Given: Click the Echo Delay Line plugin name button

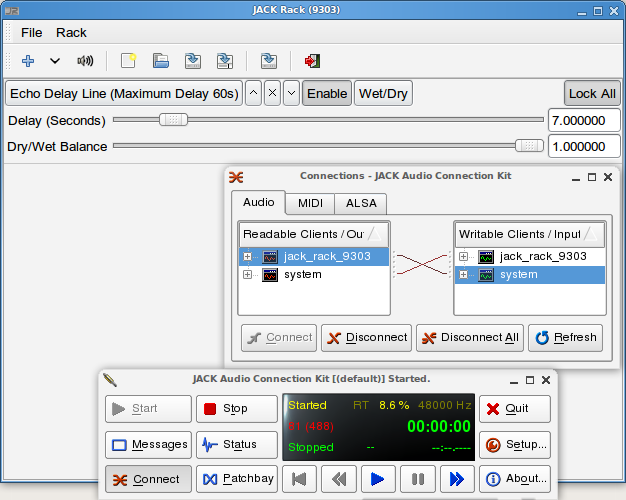Looking at the screenshot, I should tap(124, 93).
